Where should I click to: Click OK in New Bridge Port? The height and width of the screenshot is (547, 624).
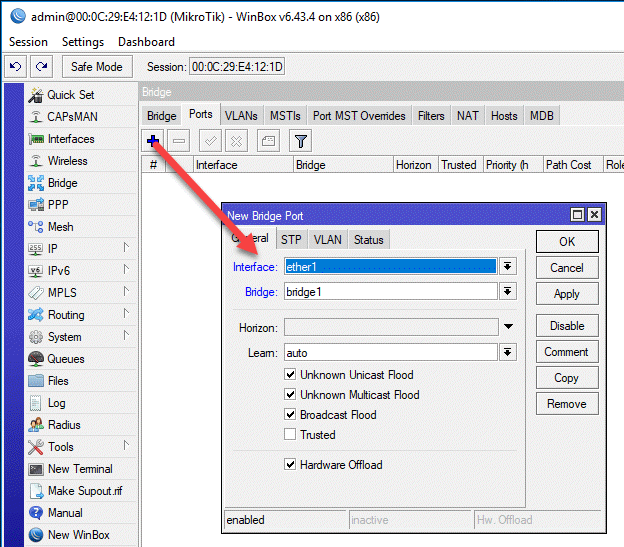tap(567, 241)
